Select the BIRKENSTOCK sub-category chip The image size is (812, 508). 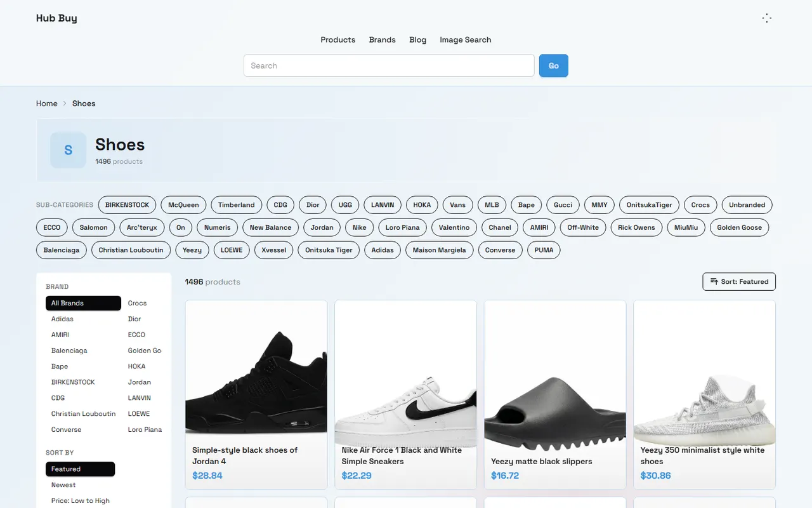[127, 205]
